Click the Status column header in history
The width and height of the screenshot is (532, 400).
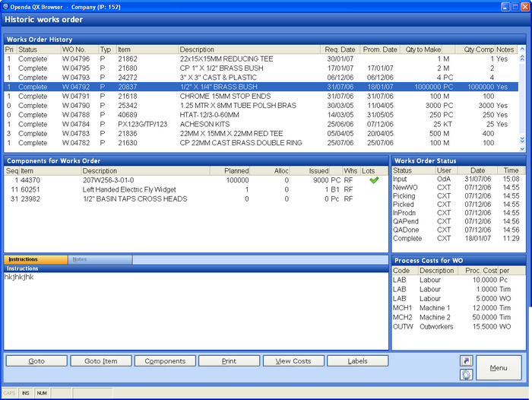click(39, 49)
